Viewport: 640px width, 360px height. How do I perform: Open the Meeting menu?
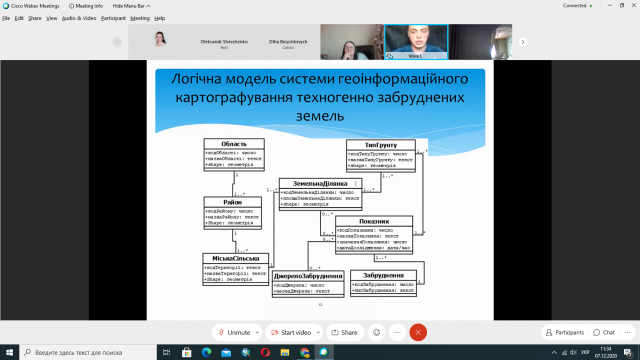pos(140,18)
